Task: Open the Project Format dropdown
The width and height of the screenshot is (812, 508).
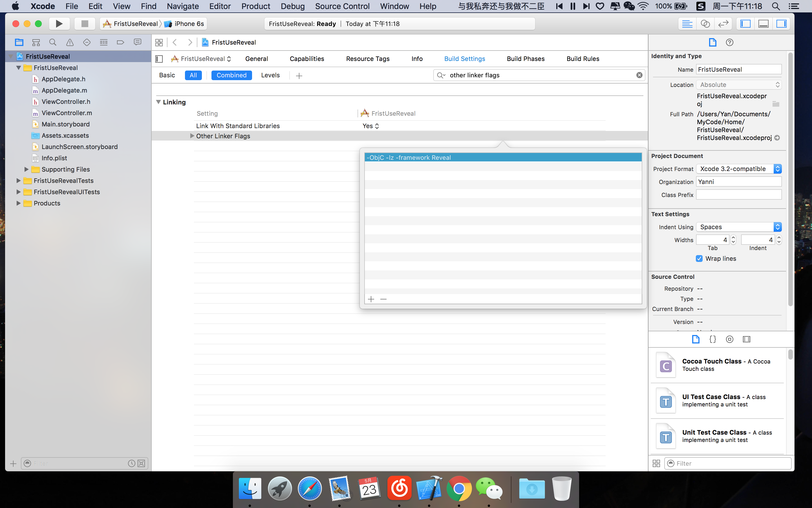Action: pyautogui.click(x=739, y=169)
